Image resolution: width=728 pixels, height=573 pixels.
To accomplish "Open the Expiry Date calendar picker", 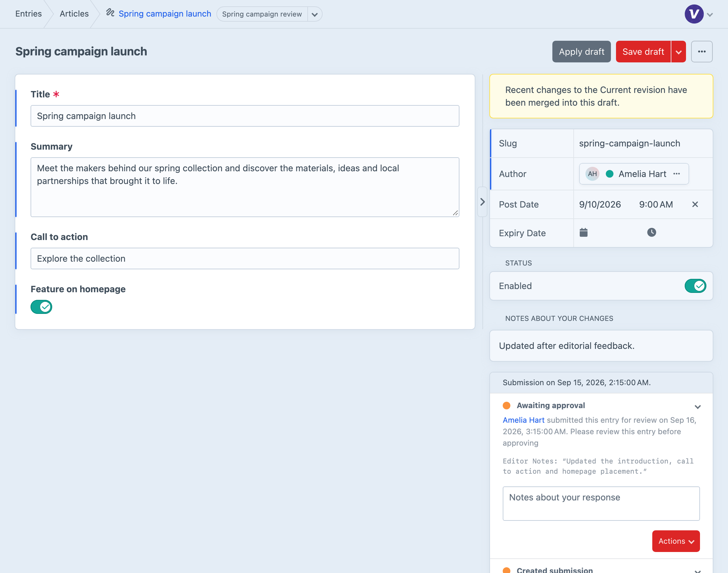I will pyautogui.click(x=584, y=232).
